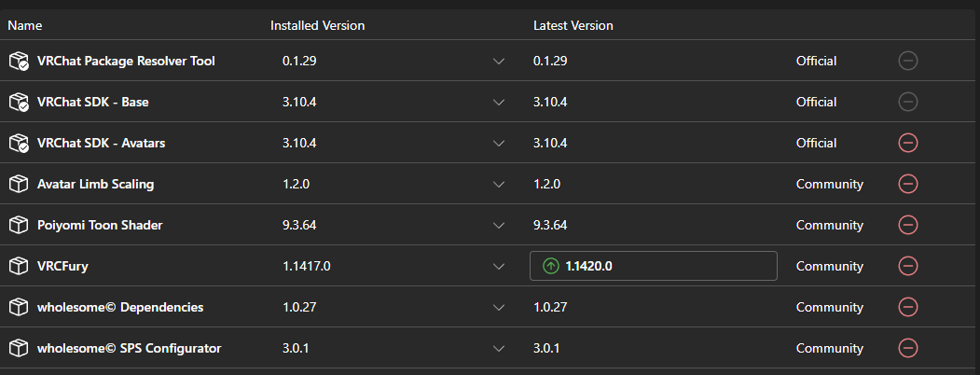Click the disabled remove icon for Package Resolver Tool
The image size is (980, 375).
point(907,61)
